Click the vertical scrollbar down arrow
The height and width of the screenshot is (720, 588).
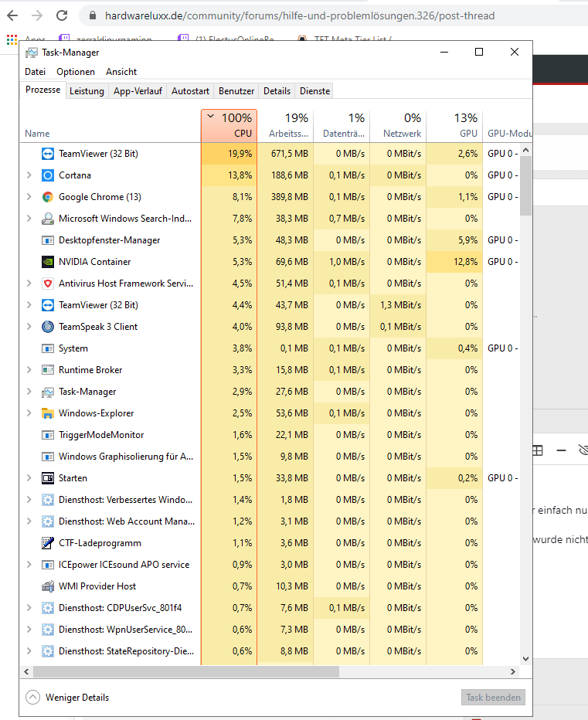pyautogui.click(x=526, y=659)
